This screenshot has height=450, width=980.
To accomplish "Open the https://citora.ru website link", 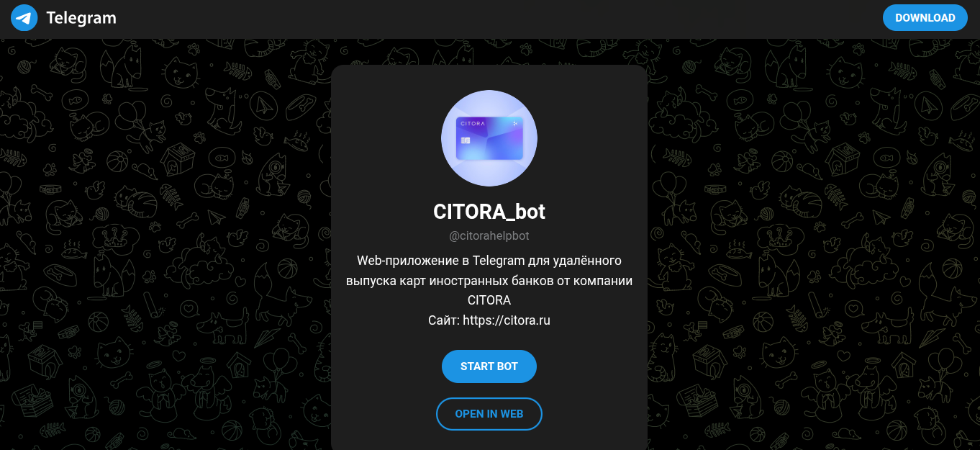I will 507,320.
